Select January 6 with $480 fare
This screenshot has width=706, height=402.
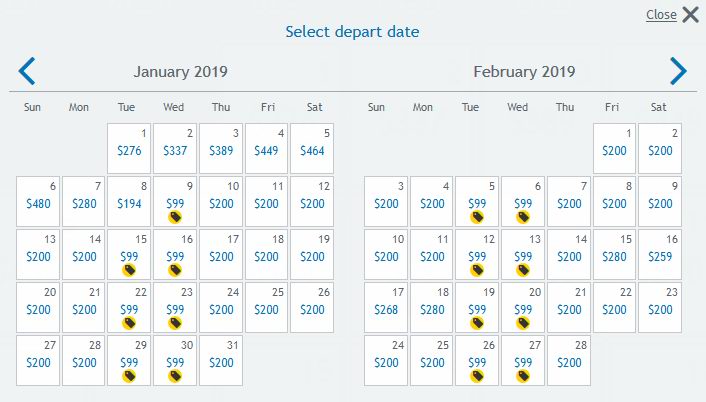[x=38, y=202]
